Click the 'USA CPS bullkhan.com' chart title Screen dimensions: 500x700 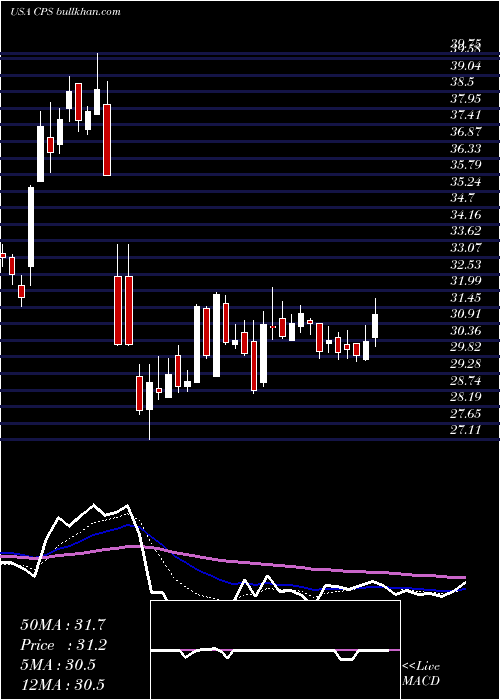[x=65, y=12]
